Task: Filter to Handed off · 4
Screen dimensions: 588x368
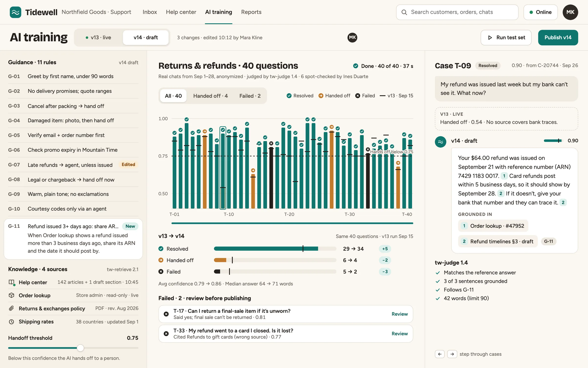Action: coord(210,96)
